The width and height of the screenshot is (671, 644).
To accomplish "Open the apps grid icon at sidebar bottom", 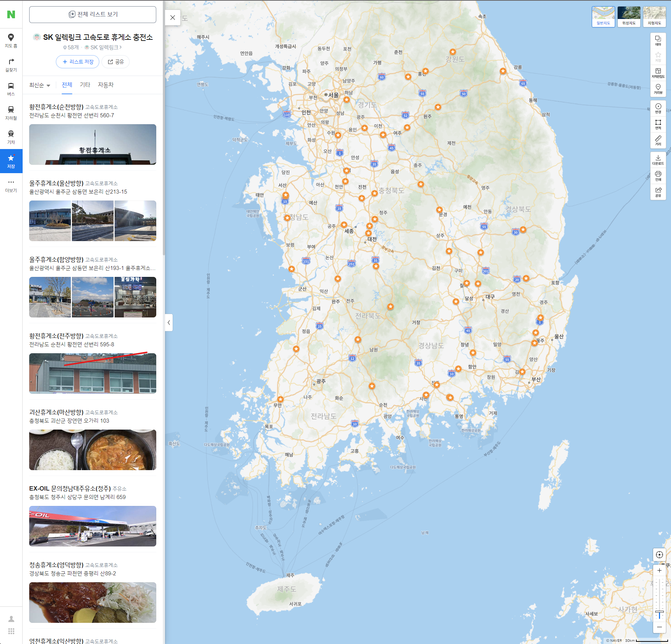I will point(11,631).
